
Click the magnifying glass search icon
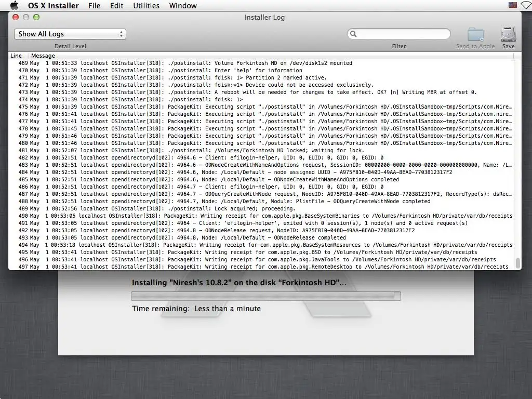[x=353, y=34]
